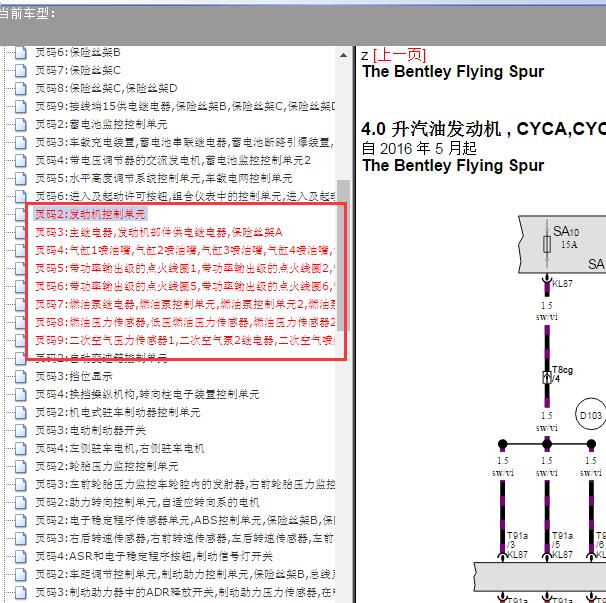Go back via 上一页 link
Viewport: 606px width, 603px height.
point(400,55)
